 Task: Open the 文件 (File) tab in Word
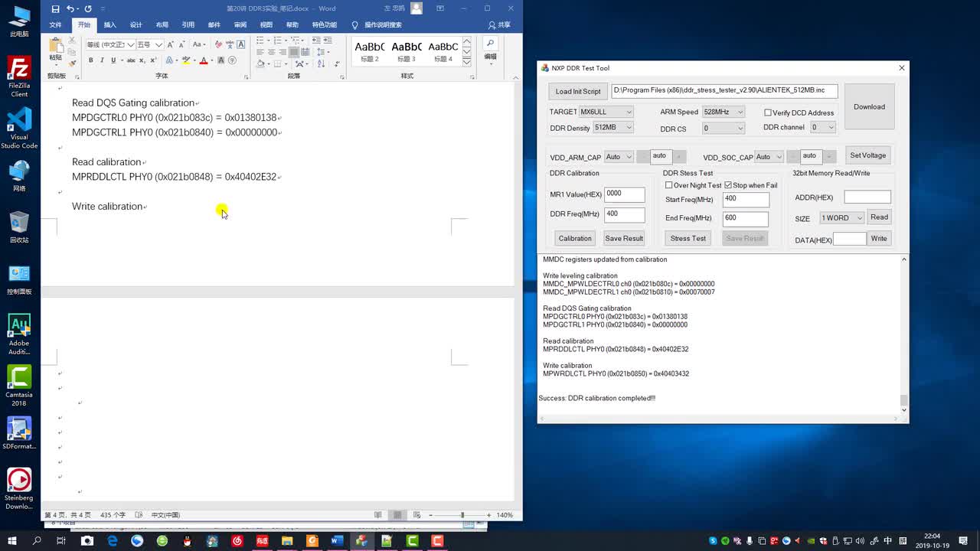coord(55,24)
